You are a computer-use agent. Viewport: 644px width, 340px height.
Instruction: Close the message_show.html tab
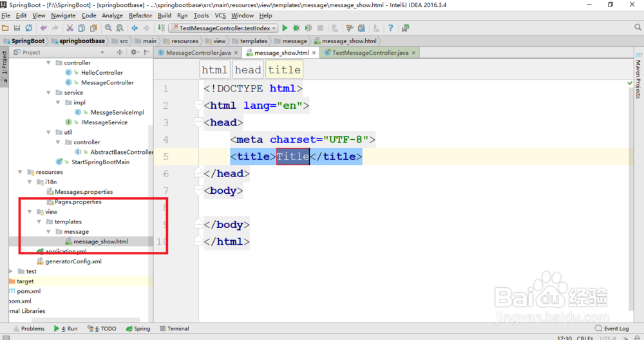314,53
